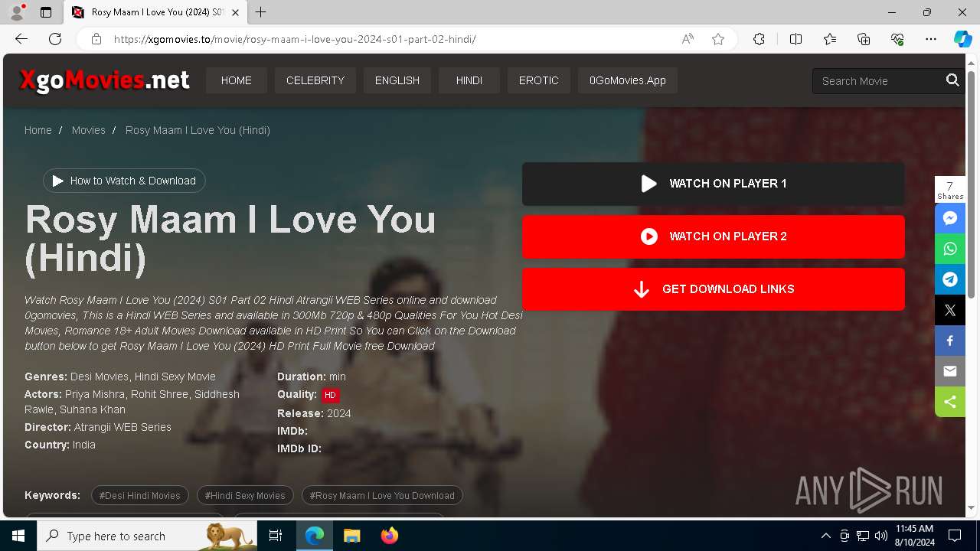
Task: Open browser profile icon
Action: click(16, 12)
